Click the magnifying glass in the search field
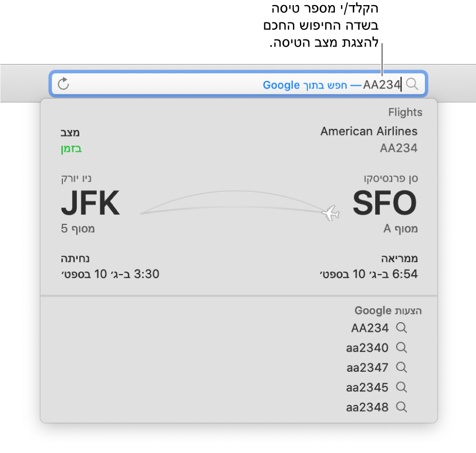The width and height of the screenshot is (476, 453). pyautogui.click(x=412, y=84)
